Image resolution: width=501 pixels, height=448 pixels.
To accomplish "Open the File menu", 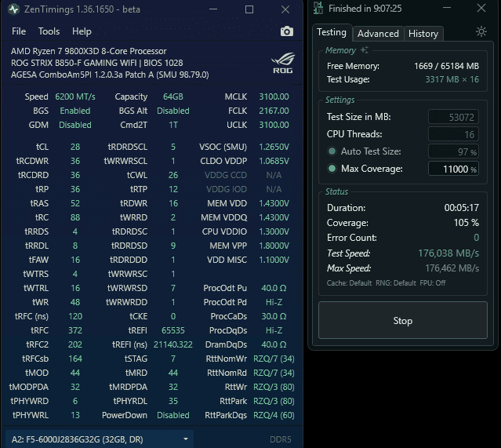I will pyautogui.click(x=19, y=31).
